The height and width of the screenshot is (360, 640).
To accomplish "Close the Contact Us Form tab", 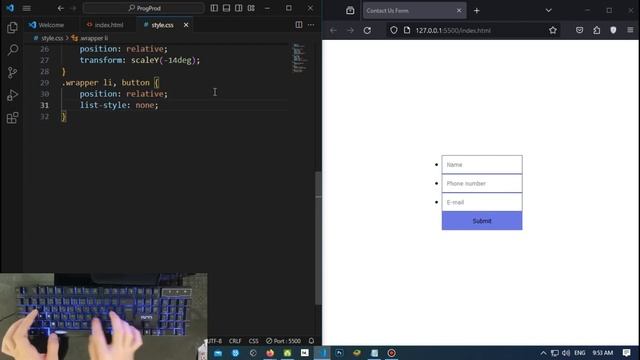I will point(459,11).
